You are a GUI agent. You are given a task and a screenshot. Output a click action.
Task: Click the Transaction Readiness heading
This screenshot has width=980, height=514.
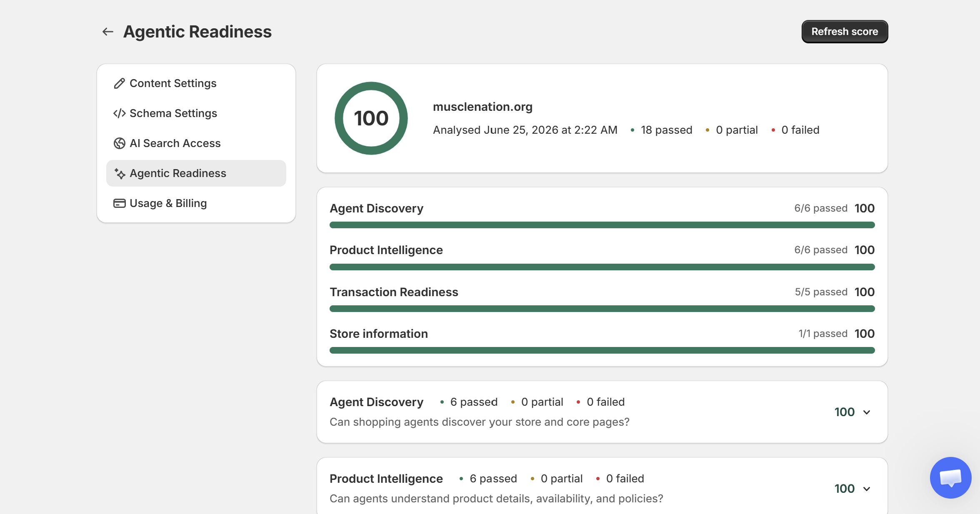pos(394,292)
